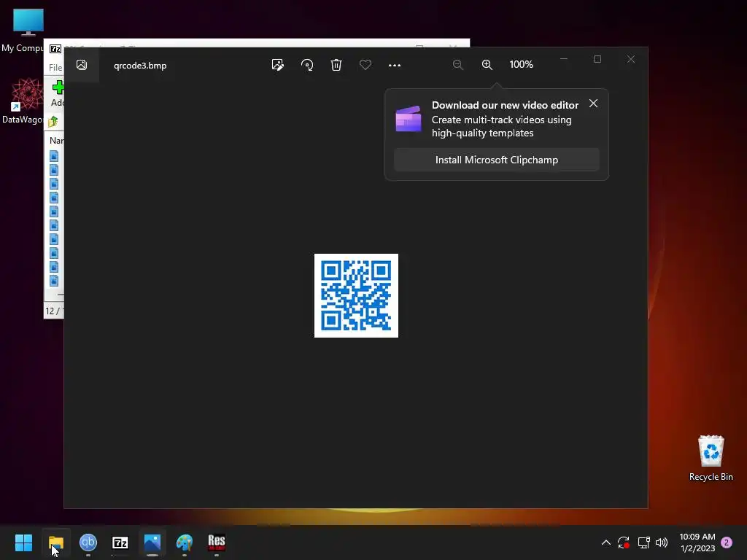Open network settings from tray icon

(643, 542)
